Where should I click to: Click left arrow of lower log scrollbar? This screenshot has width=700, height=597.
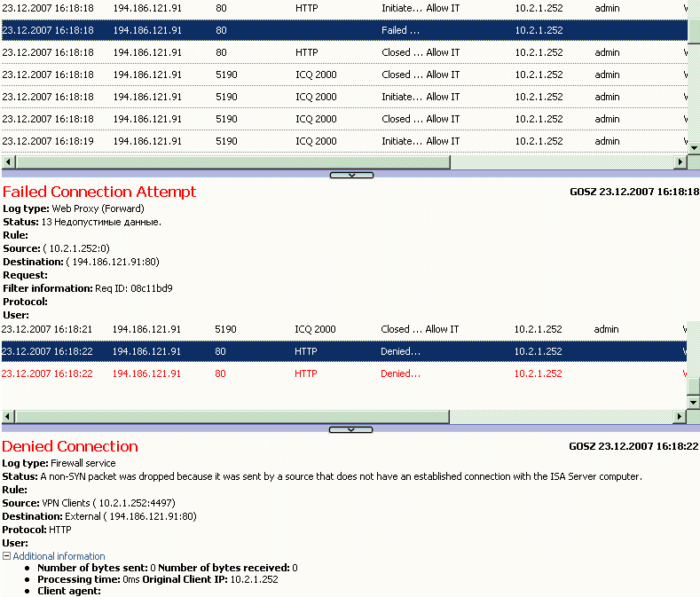pos(7,416)
